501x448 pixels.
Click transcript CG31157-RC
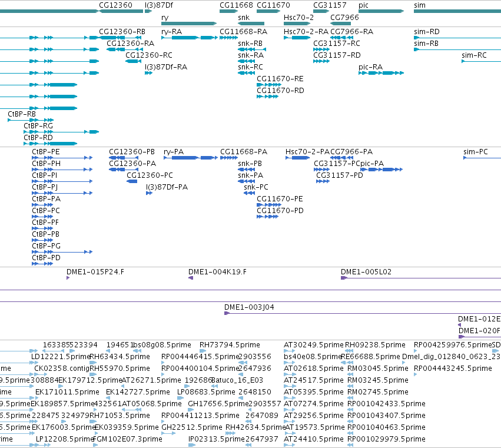[x=336, y=44]
